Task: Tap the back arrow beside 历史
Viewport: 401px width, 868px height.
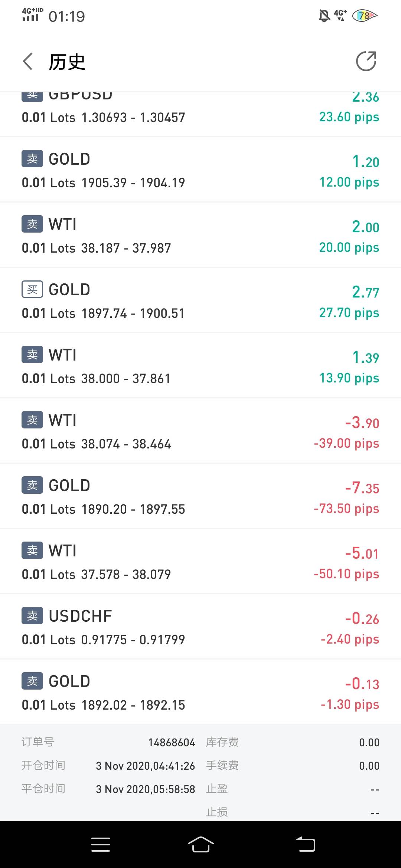Action: pos(28,61)
